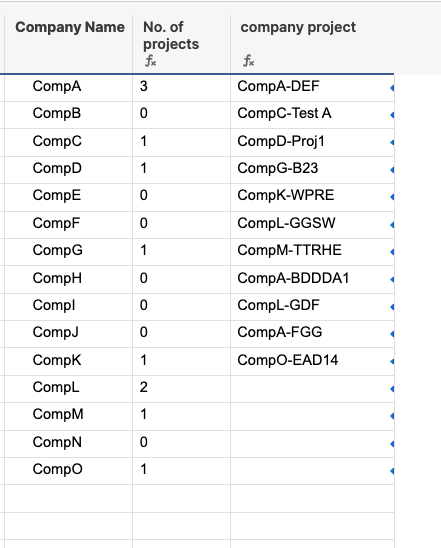Click the blue marker beside CompM-TTRHE
Viewport: 441px width, 548px height.
(x=392, y=252)
